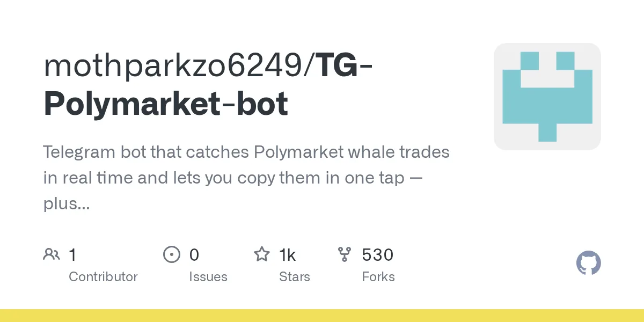Click the yellow language bar at the bottom
The height and width of the screenshot is (322, 644).
322,316
